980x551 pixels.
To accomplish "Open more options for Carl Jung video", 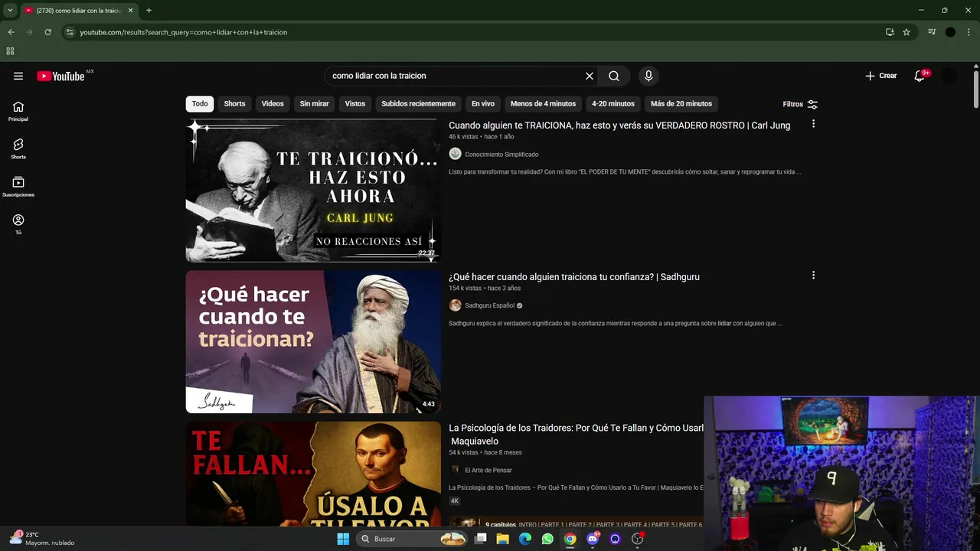I will 813,124.
